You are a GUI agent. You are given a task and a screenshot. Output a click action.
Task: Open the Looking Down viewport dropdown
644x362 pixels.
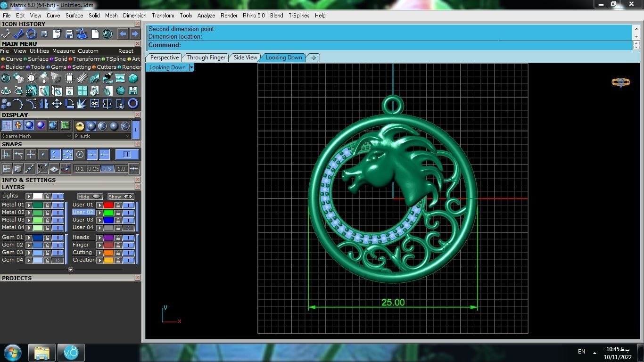click(x=191, y=67)
